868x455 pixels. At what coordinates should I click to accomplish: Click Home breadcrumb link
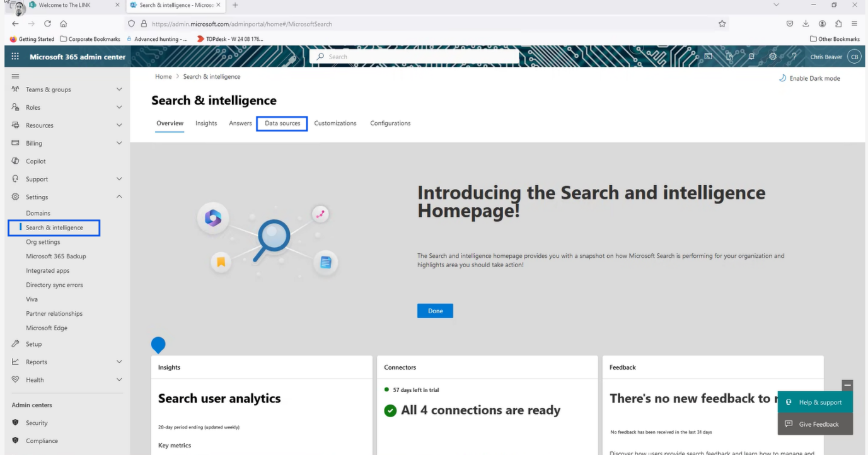pos(163,77)
